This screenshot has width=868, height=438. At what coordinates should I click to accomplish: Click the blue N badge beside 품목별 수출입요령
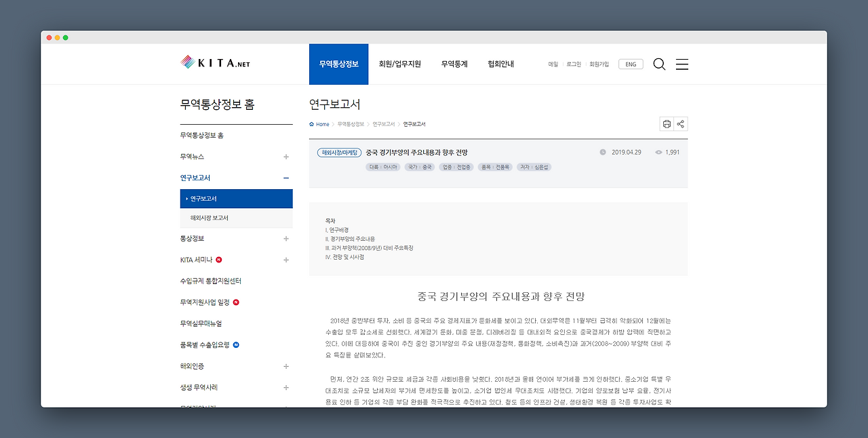click(x=236, y=345)
